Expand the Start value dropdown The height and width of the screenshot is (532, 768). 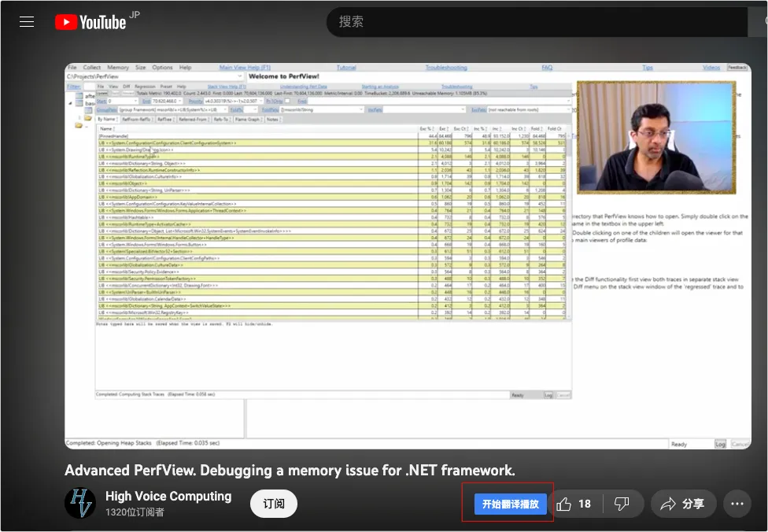click(x=135, y=101)
